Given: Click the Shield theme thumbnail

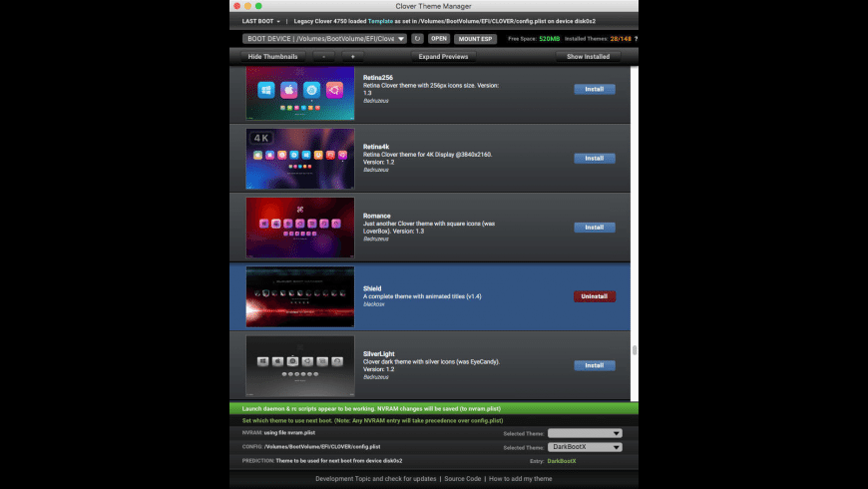Looking at the screenshot, I should [x=300, y=296].
